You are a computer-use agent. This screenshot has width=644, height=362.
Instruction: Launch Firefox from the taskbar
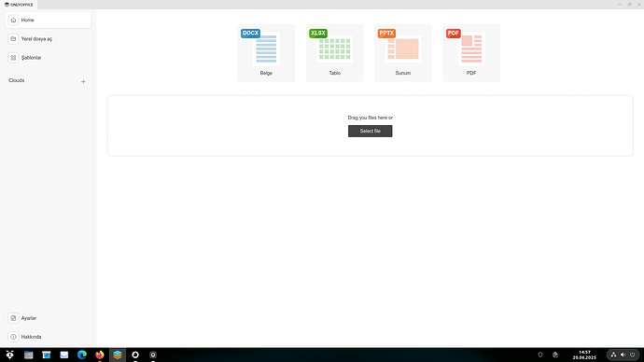(x=100, y=355)
